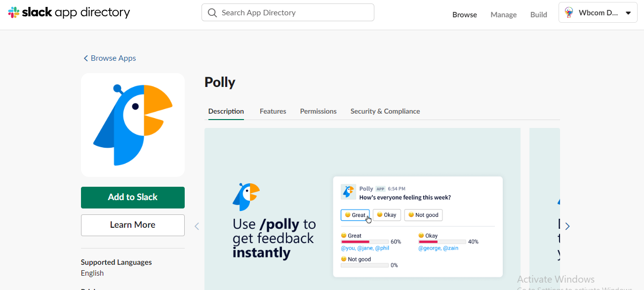Advance to next carousel slide
644x290 pixels.
[567, 226]
